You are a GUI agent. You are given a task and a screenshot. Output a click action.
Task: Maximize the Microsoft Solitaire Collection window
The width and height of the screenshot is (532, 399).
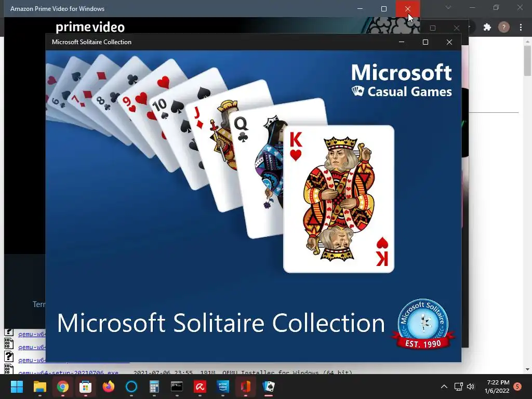point(425,42)
